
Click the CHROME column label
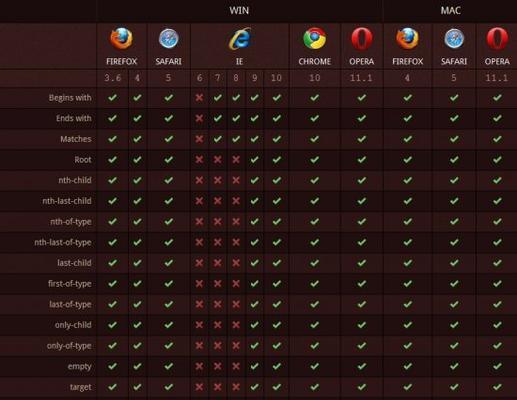click(x=315, y=62)
